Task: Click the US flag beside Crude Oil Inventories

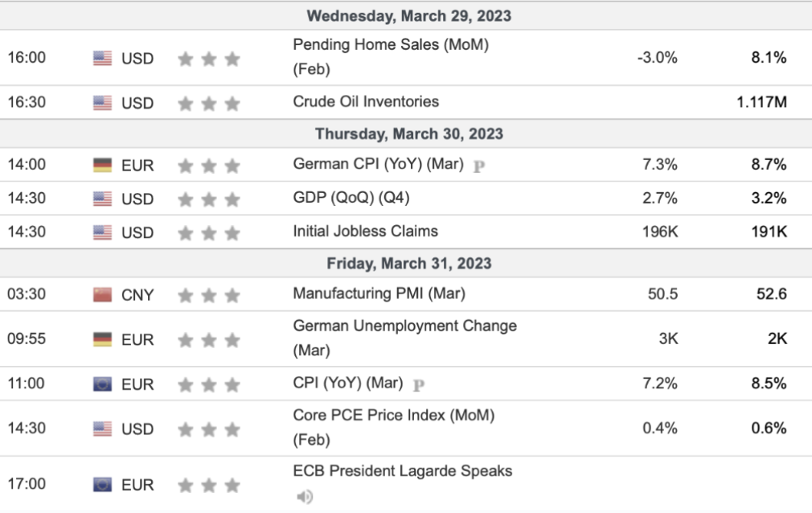Action: coord(103,103)
